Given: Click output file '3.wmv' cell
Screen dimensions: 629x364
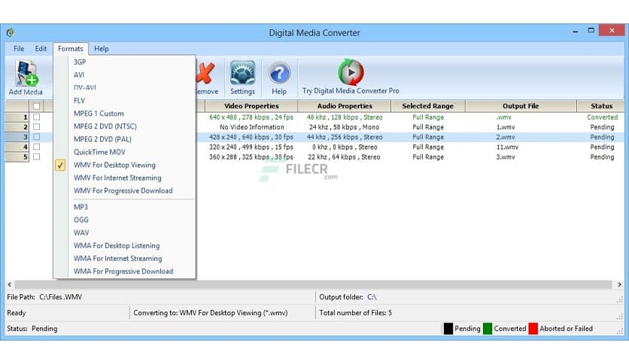Looking at the screenshot, I should point(506,157).
